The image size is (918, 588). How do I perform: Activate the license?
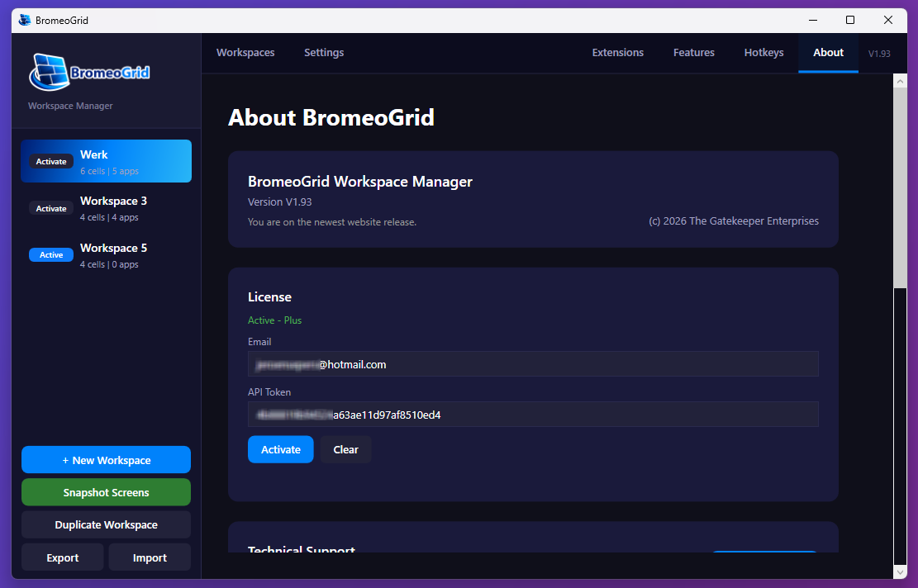(280, 449)
